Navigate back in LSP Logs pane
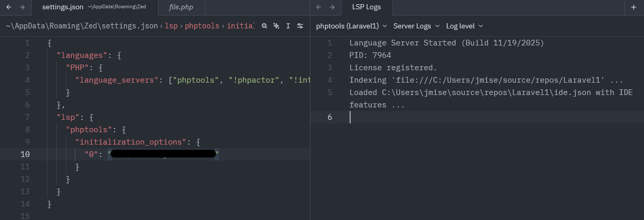Image resolution: width=644 pixels, height=220 pixels. click(319, 7)
